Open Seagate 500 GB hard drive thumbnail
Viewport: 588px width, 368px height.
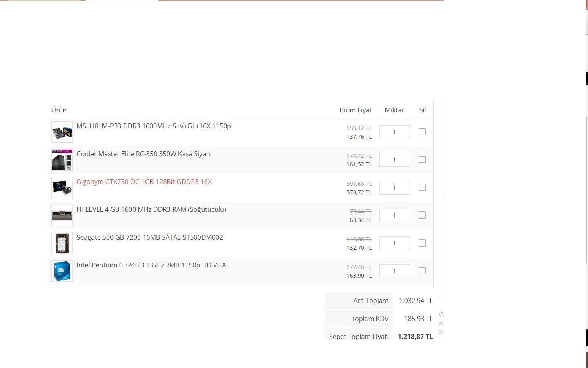click(x=62, y=243)
